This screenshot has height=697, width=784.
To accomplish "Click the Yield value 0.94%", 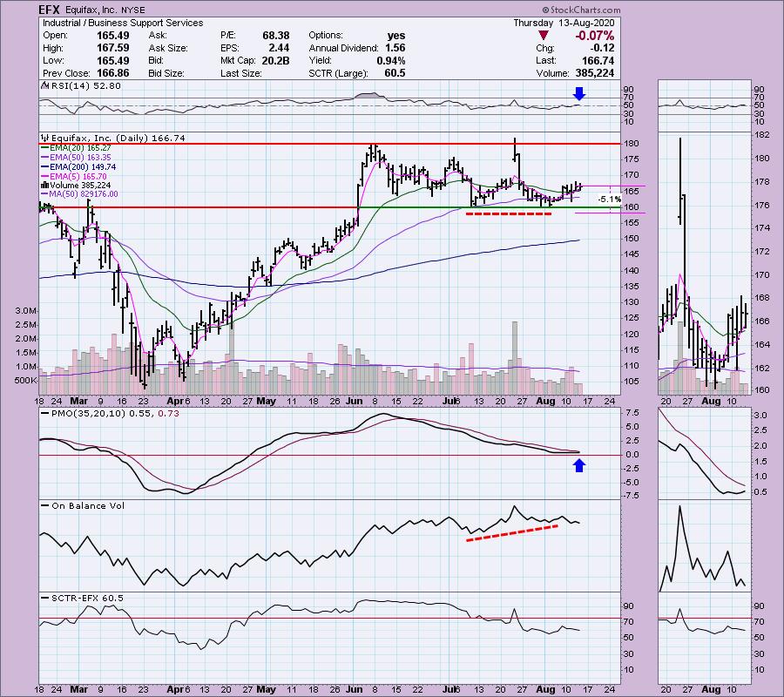I will pyautogui.click(x=391, y=60).
